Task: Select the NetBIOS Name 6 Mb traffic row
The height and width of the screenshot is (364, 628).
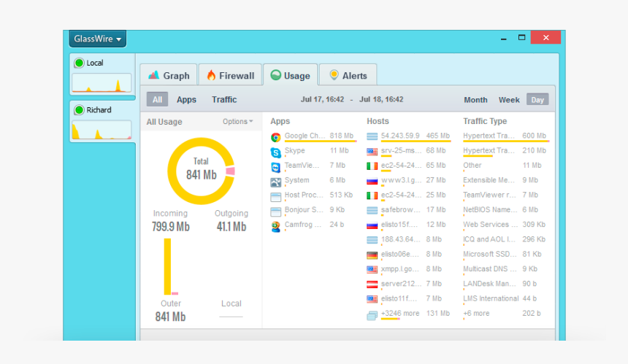Action: [505, 210]
